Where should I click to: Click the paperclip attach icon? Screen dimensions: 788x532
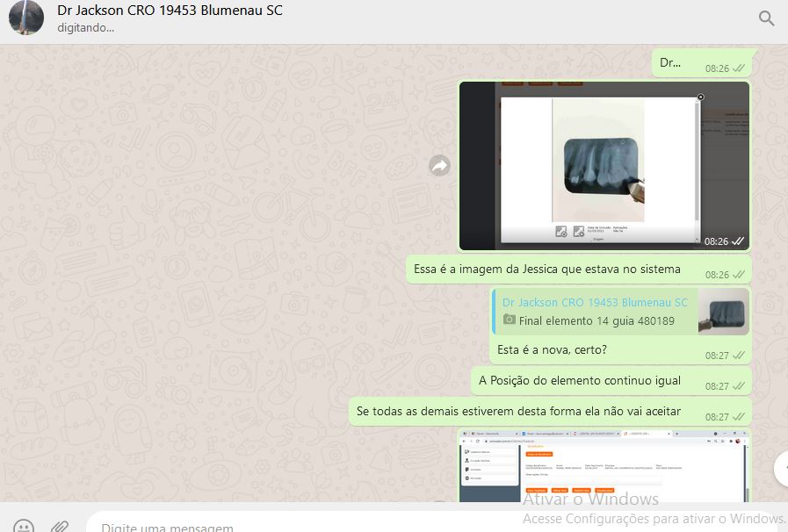(60, 526)
